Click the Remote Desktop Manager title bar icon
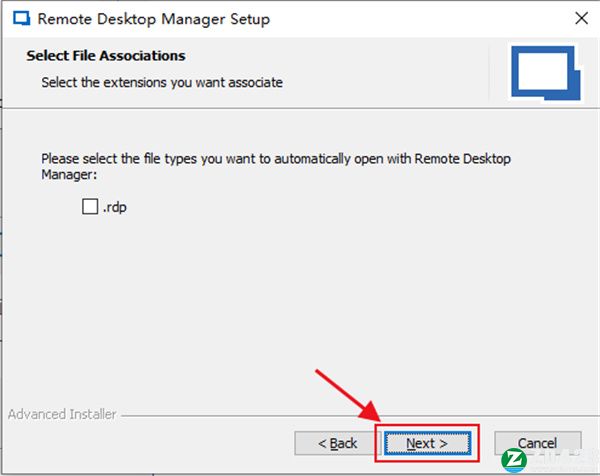The width and height of the screenshot is (600, 476). click(21, 18)
